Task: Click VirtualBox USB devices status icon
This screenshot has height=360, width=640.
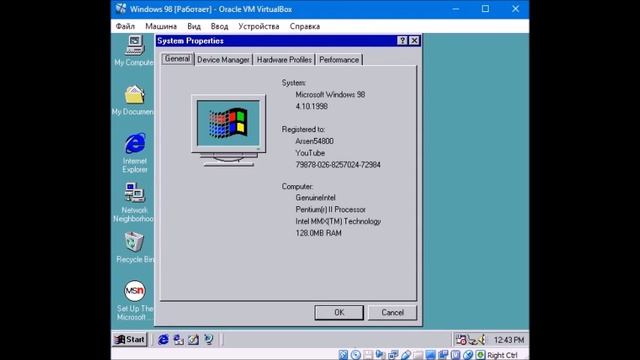Action: pos(406,355)
